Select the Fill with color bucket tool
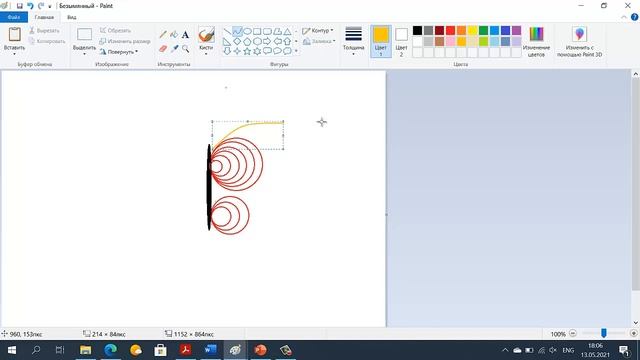Image resolution: width=640 pixels, height=360 pixels. [174, 35]
